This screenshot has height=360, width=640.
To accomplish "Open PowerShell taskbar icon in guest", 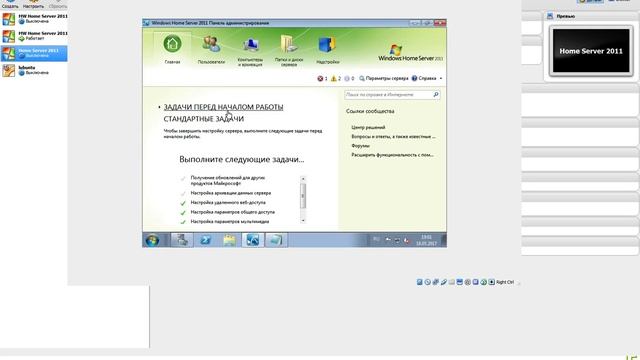I will click(205, 240).
